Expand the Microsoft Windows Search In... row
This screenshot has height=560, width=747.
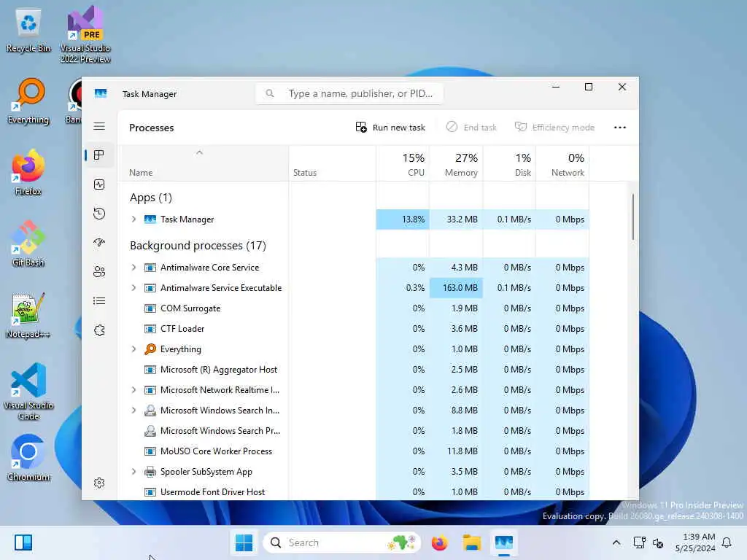click(134, 410)
